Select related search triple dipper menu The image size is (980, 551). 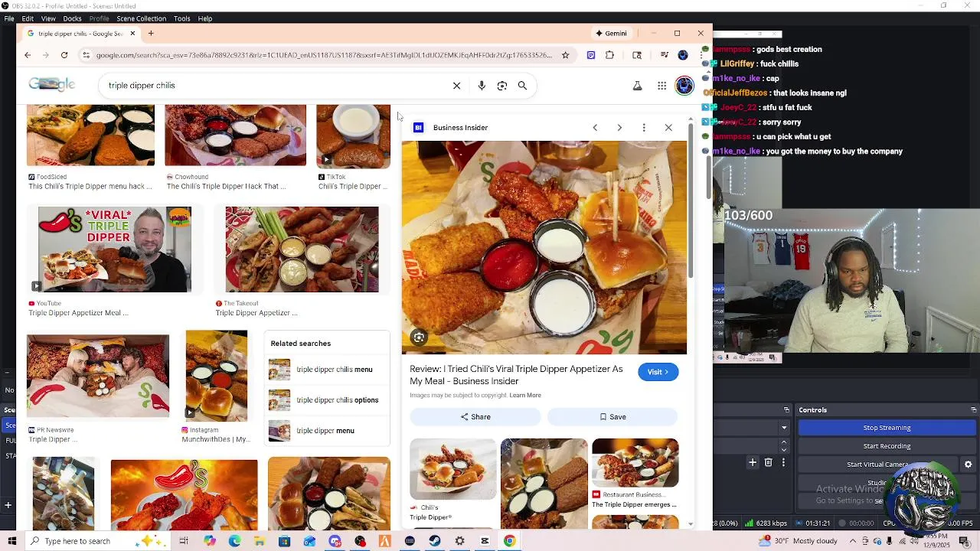click(327, 431)
